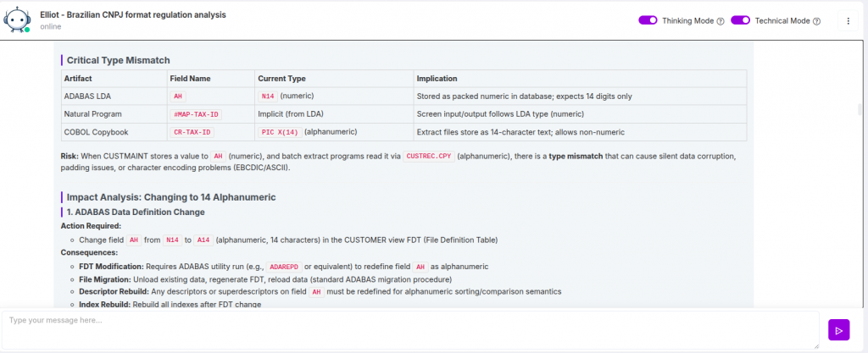Click the vertical scrollbar thumb
868x353 pixels.
862,109
